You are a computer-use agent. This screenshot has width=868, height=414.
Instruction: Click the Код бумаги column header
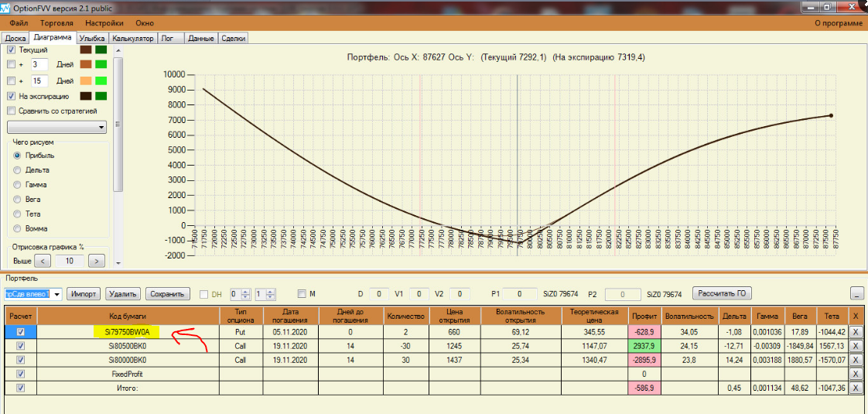(x=128, y=315)
